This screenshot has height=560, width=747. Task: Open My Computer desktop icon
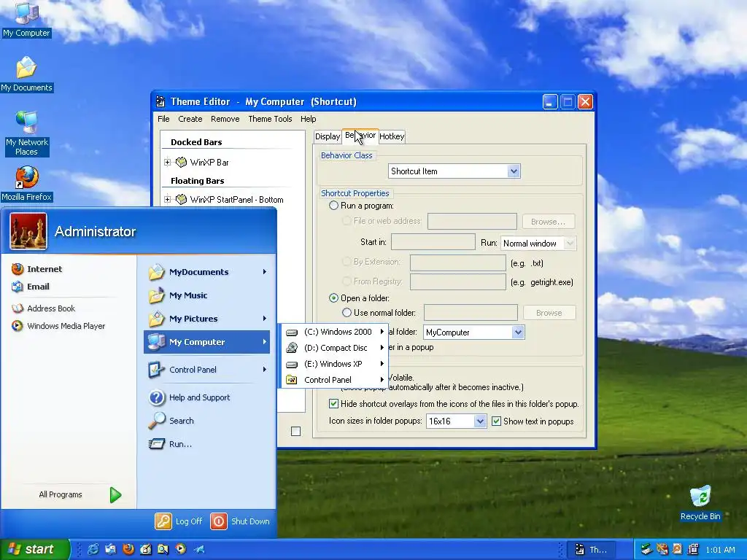coord(26,20)
